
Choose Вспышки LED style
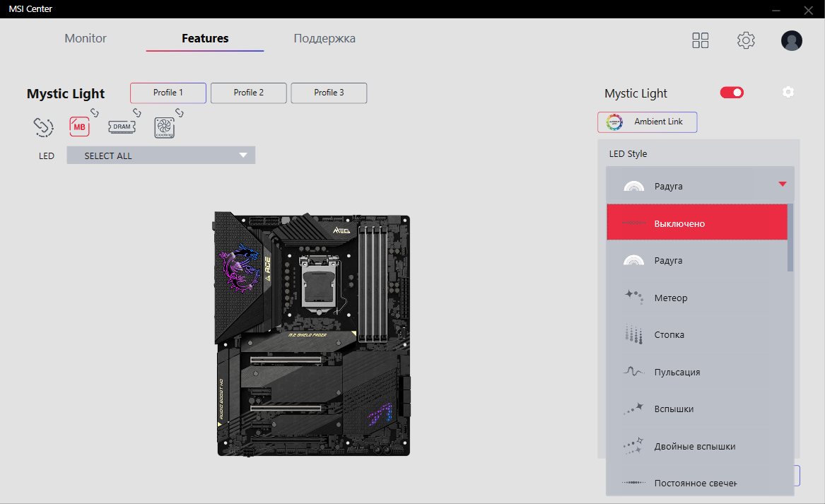coord(697,409)
